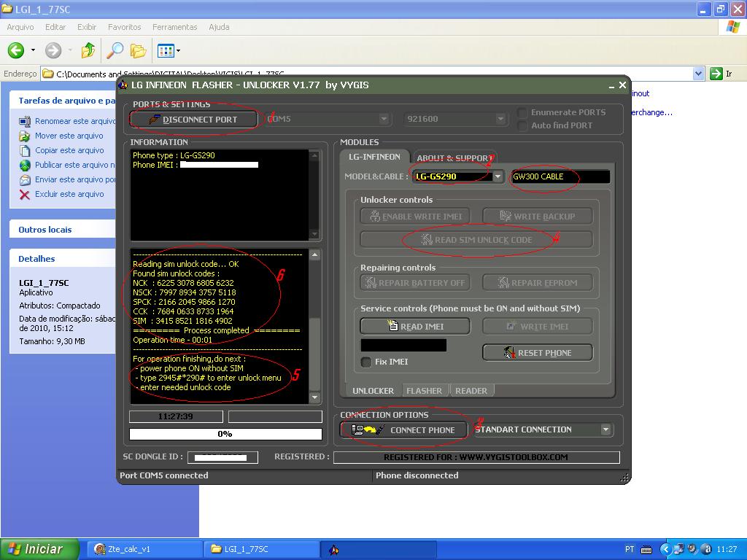
Task: Open the Ferramentas menu in Explorer
Action: 175,27
